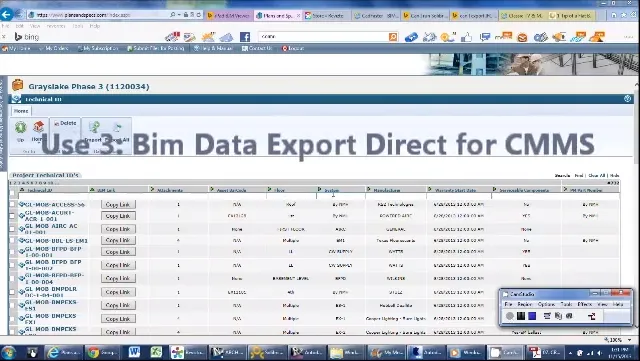Click the Home house icon in the ribbon
Image resolution: width=640 pixels, height=361 pixels.
coord(39,127)
